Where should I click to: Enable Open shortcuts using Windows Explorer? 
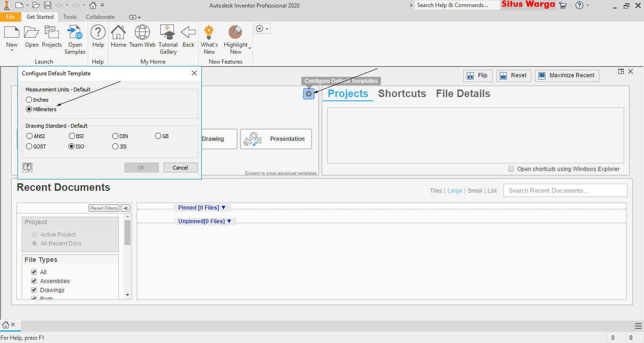point(511,169)
